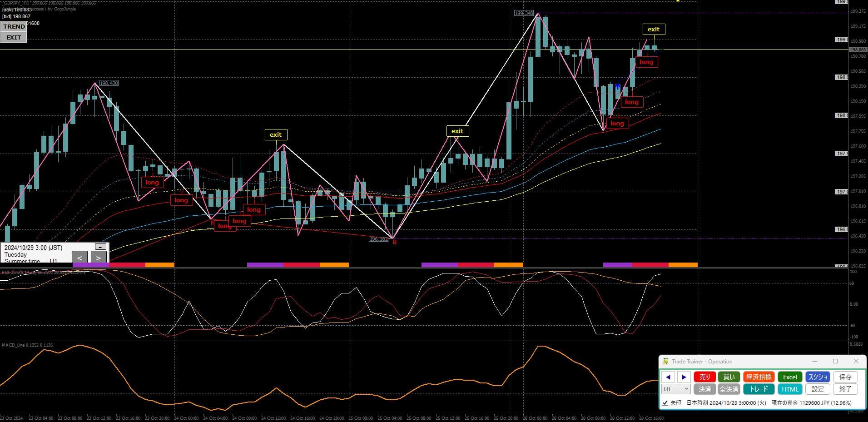Image resolution: width=868 pixels, height=422 pixels.
Task: Select the rightmost yellow exit label on chart
Action: tap(653, 30)
